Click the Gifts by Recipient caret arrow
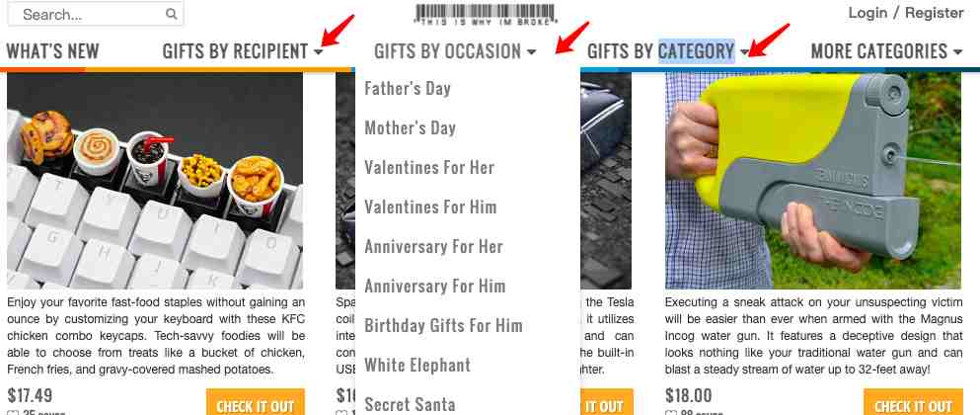This screenshot has width=980, height=415. (319, 52)
